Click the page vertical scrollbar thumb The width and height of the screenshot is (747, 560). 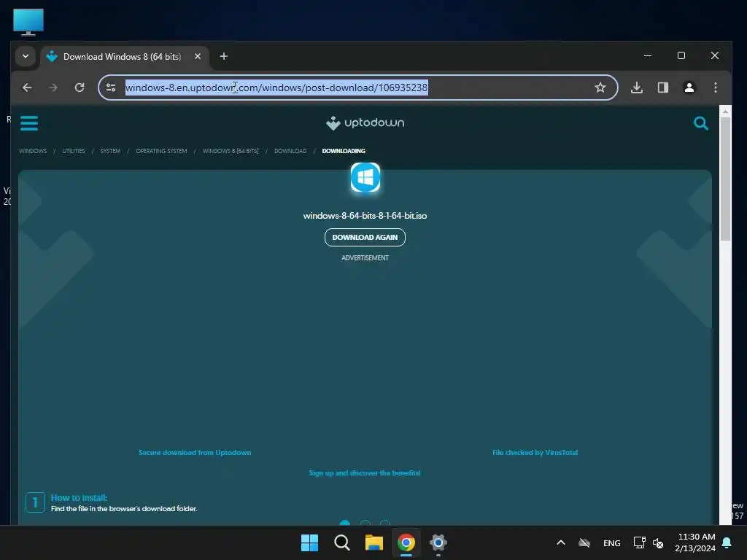[725, 179]
